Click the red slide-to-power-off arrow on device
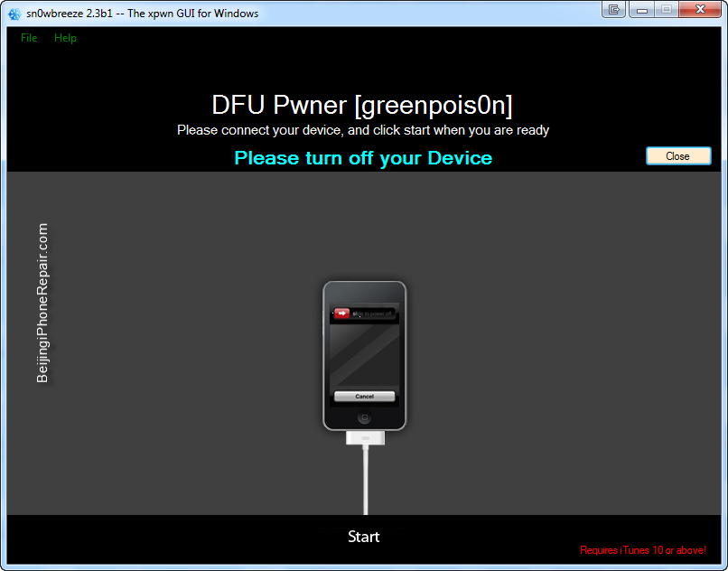This screenshot has width=728, height=571. (341, 314)
